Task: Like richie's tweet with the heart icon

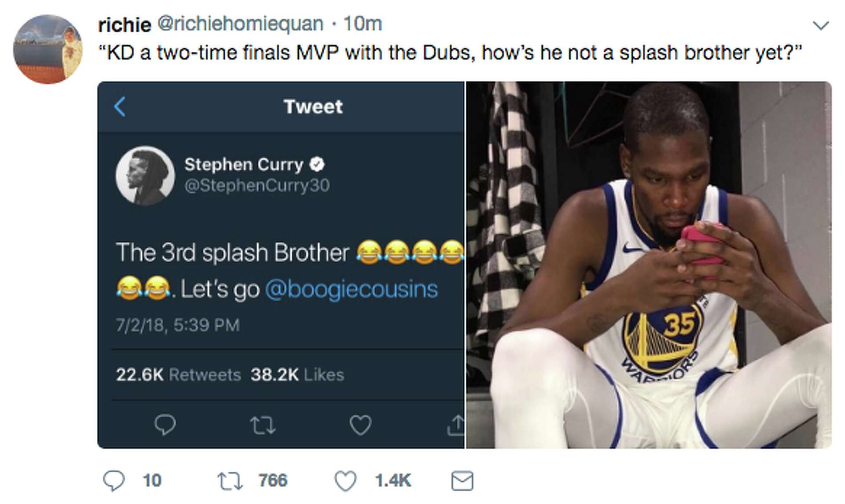Action: click(x=345, y=481)
